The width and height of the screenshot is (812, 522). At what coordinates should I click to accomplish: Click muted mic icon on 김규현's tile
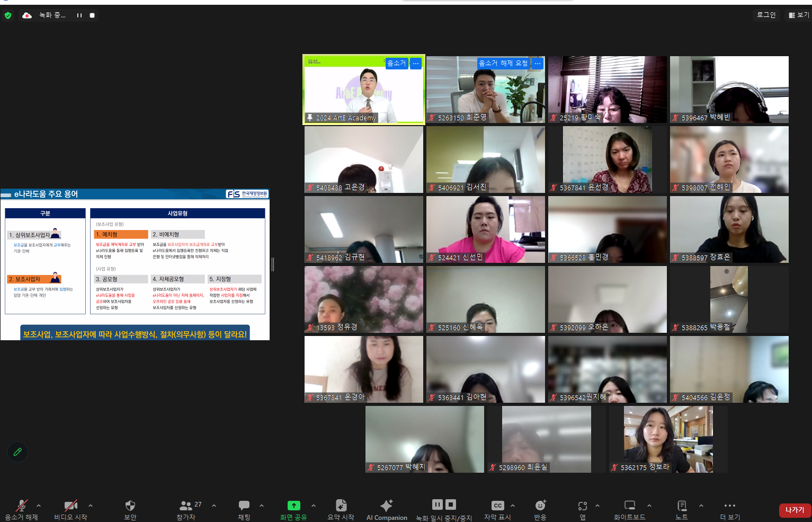point(310,258)
